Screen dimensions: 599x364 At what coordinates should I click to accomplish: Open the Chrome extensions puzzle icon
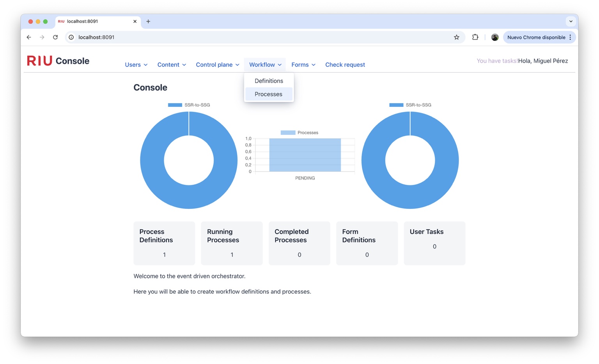point(475,37)
